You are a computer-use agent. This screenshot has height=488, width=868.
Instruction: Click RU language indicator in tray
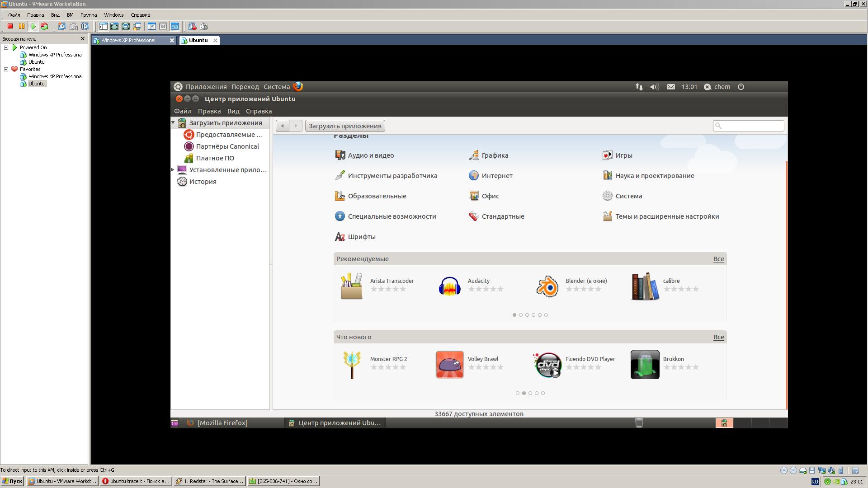point(815,482)
